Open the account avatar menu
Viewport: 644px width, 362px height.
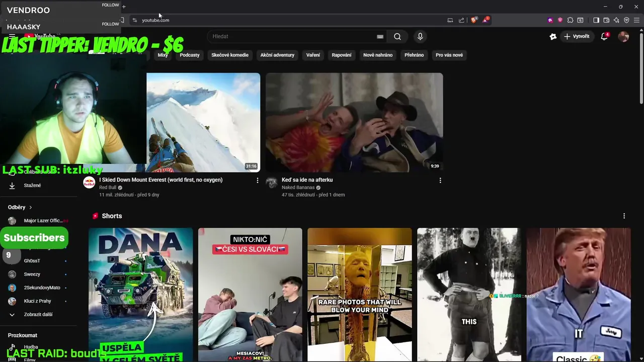(623, 36)
